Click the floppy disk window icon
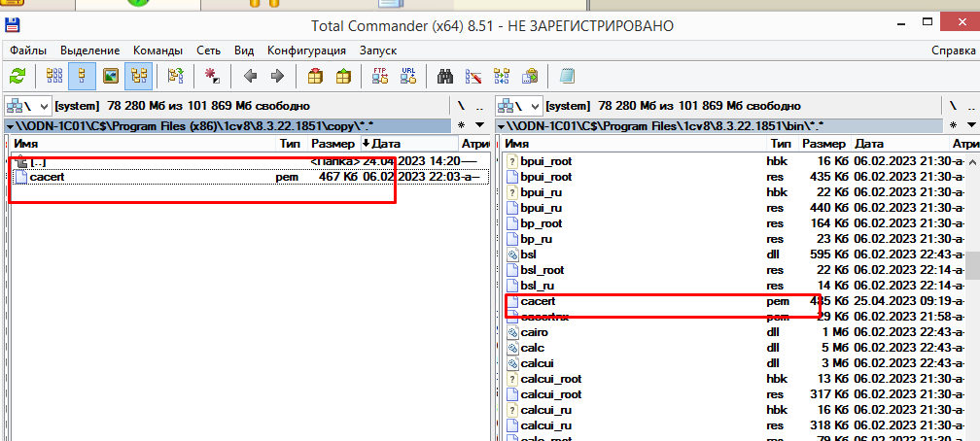The width and height of the screenshot is (980, 441). (x=12, y=25)
